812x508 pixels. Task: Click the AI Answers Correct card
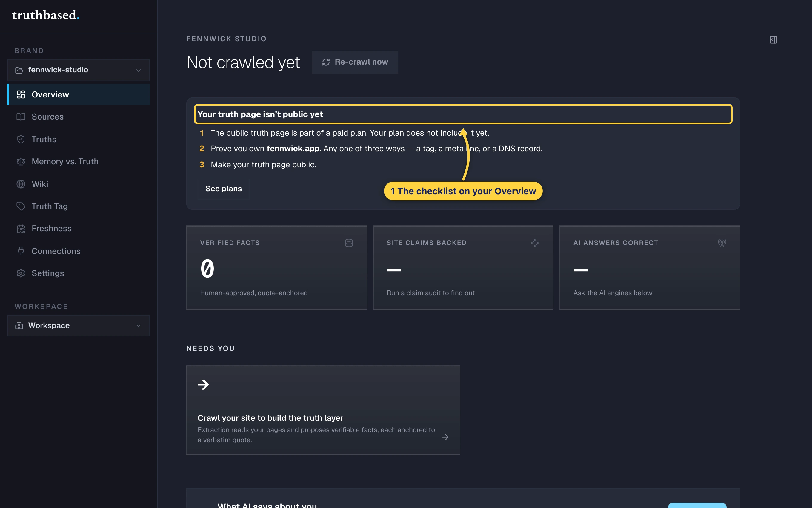pos(650,267)
